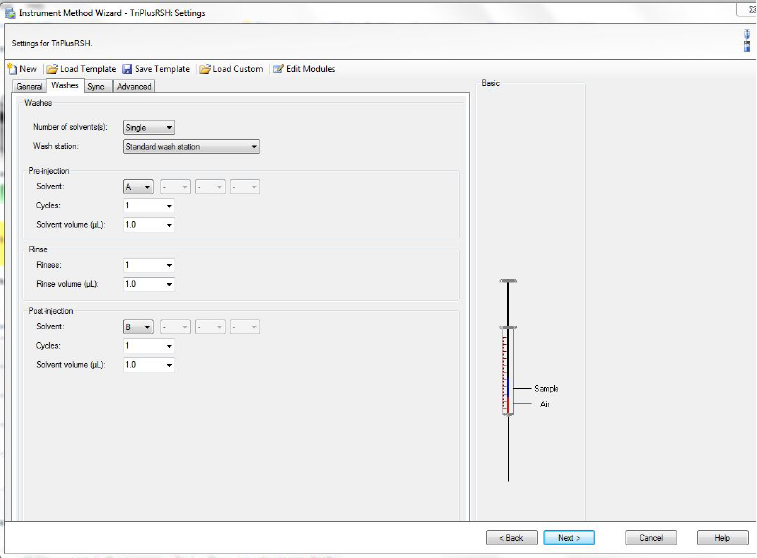Click the syringe plunger diagram
The height and width of the screenshot is (558, 757).
pos(508,379)
